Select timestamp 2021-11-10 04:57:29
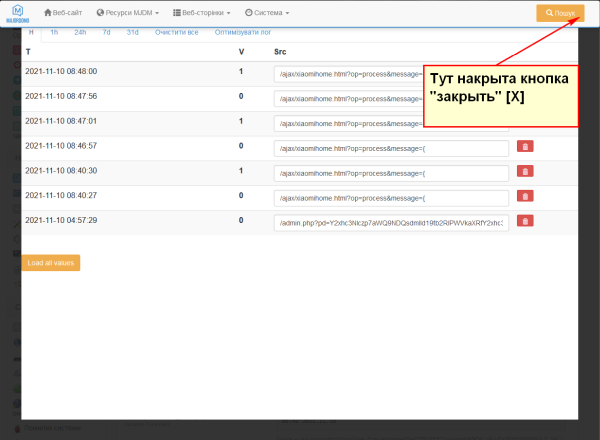This screenshot has height=440, width=600. tap(61, 220)
